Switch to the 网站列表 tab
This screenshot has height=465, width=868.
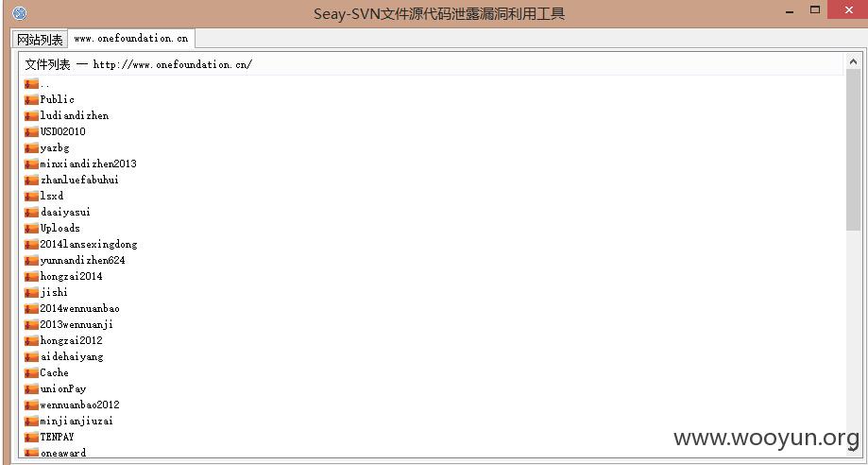point(40,40)
